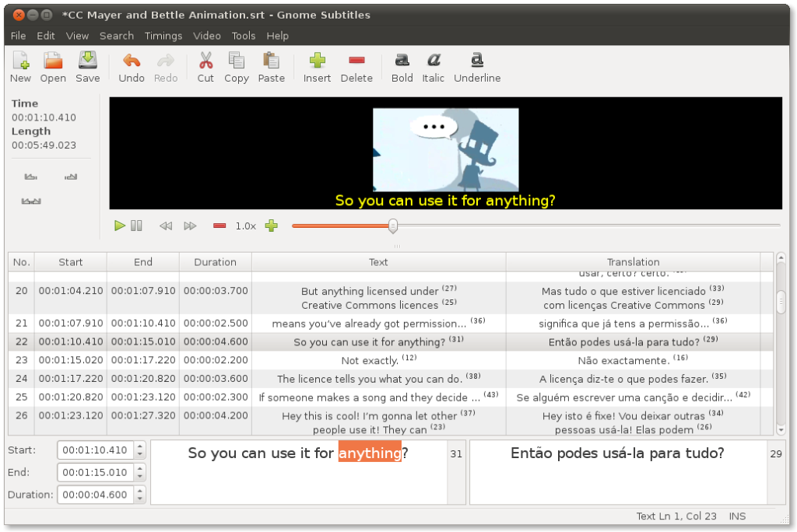Toggle Italic formatting
The width and height of the screenshot is (797, 532).
(x=434, y=61)
